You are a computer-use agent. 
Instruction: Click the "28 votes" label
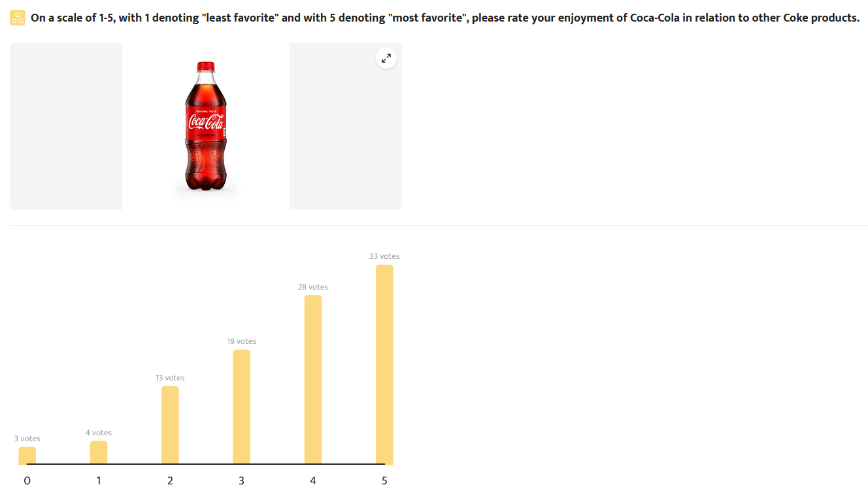tap(313, 287)
